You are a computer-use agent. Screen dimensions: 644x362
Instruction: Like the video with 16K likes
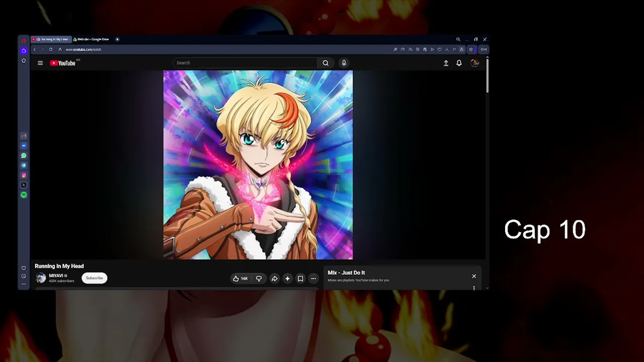point(240,279)
